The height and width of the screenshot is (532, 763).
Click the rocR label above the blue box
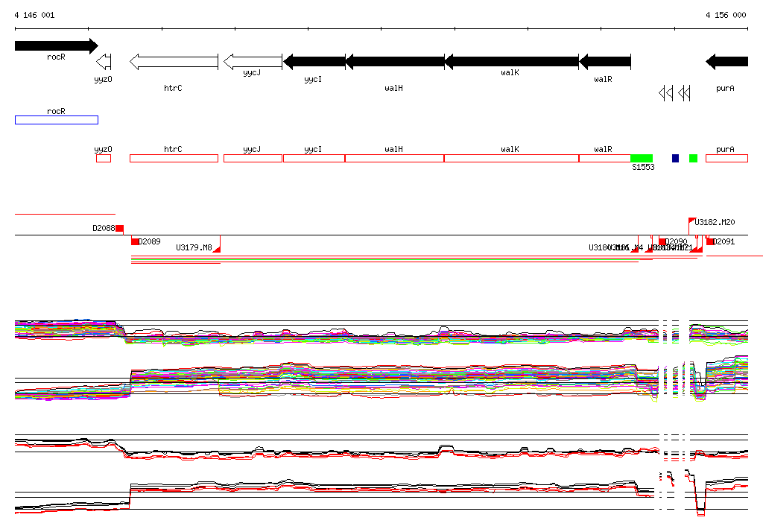[56, 111]
